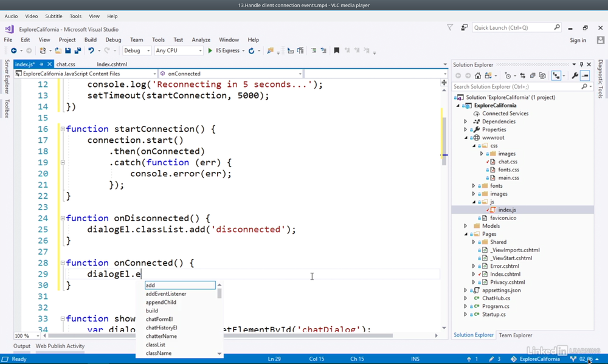Start debugging with the green IIS Express play button

point(210,51)
